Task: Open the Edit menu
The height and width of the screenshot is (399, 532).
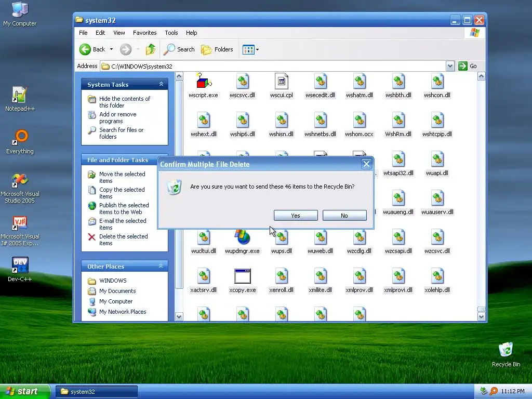Action: [x=100, y=33]
